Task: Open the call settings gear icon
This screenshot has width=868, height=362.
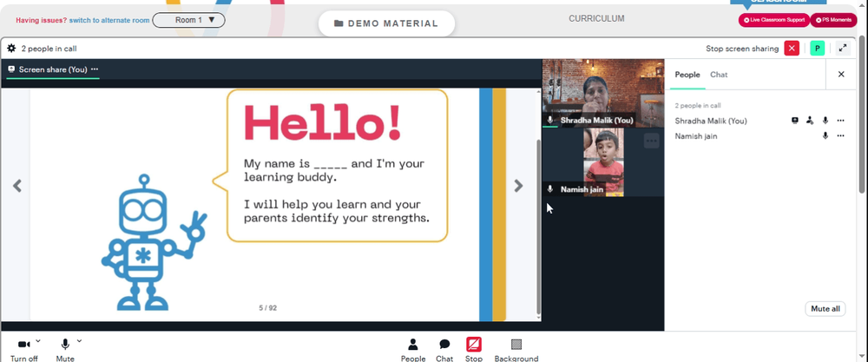Action: coord(11,48)
